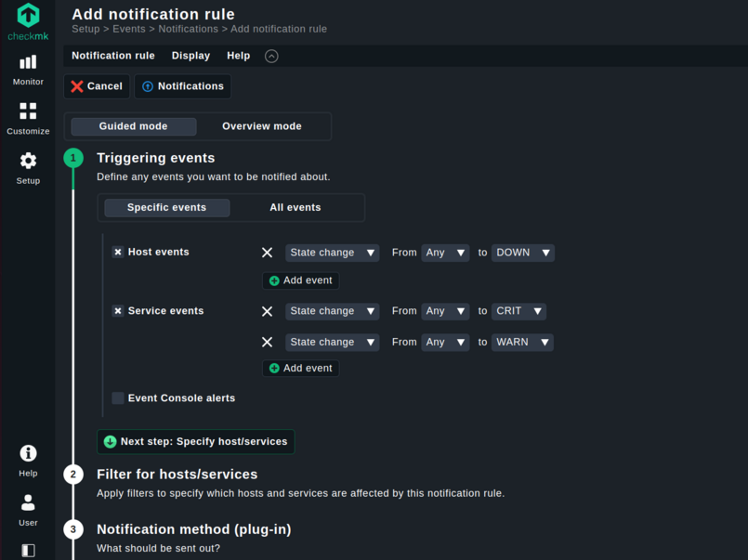Enable Event Console alerts
The image size is (748, 560).
(x=117, y=397)
